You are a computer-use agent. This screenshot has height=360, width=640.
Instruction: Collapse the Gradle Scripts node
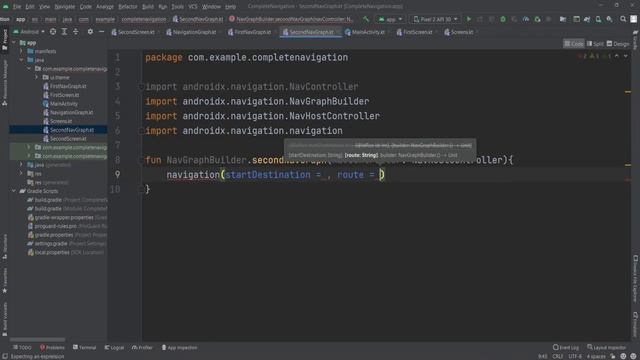tap(14, 191)
